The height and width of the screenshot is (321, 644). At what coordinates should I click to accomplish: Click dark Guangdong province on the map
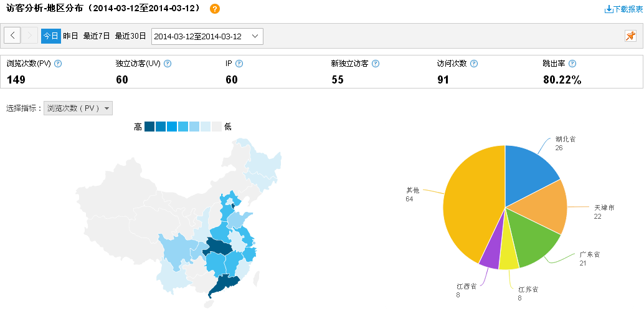point(225,285)
